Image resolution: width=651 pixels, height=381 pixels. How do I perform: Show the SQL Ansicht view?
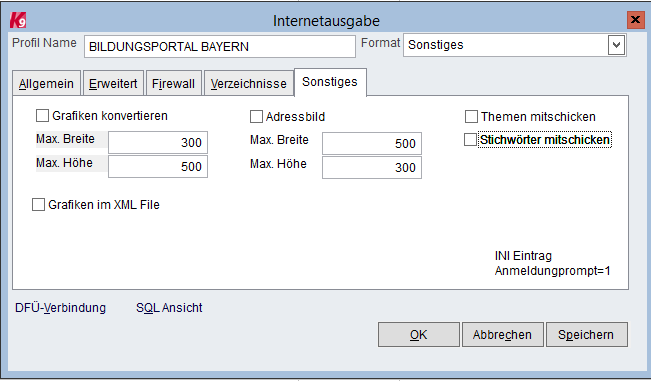point(169,308)
